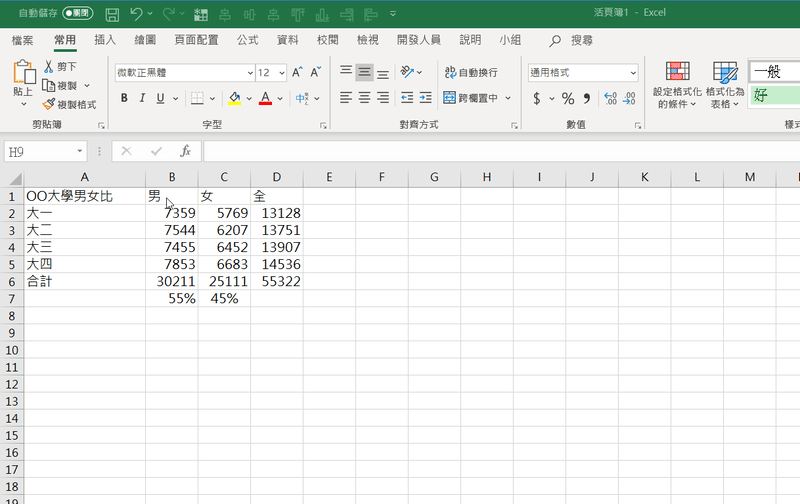Screen dimensions: 800x504
Task: Click the Select All corner triangle
Action: 16,179
